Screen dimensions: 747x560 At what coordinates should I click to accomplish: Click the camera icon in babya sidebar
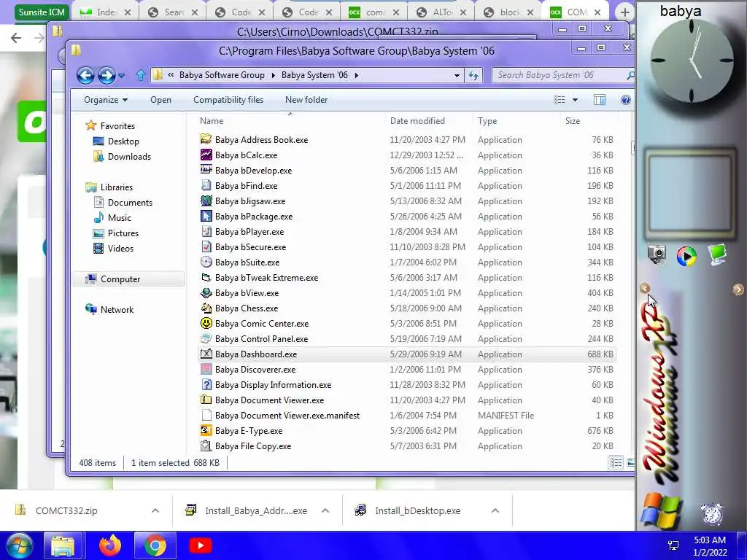(657, 254)
